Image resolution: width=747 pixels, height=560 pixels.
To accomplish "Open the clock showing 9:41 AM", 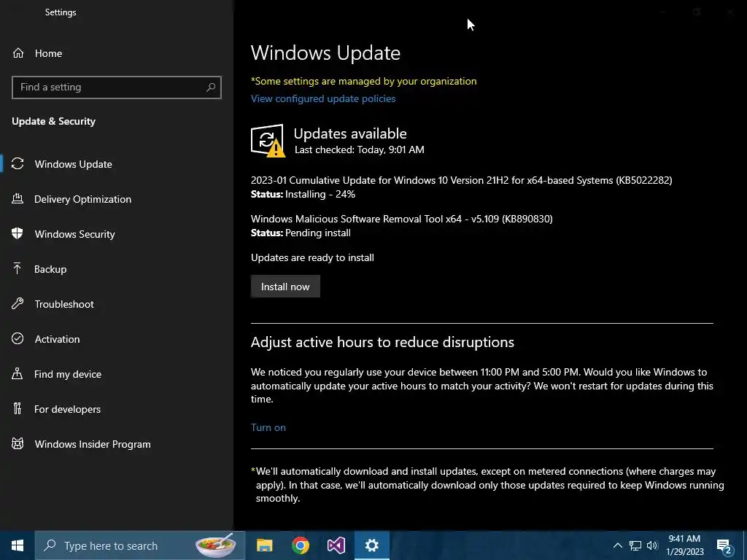I will [684, 545].
